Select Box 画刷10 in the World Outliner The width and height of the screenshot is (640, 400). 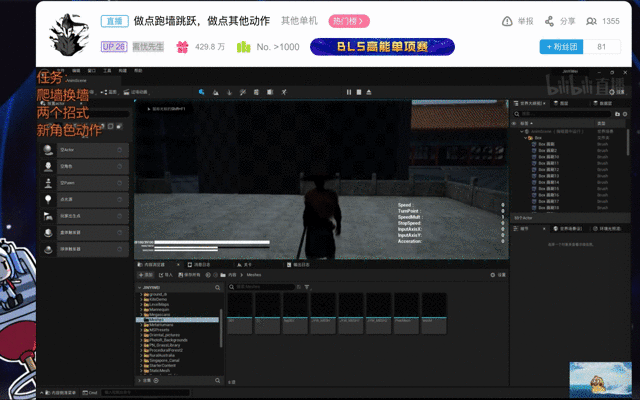pos(549,157)
